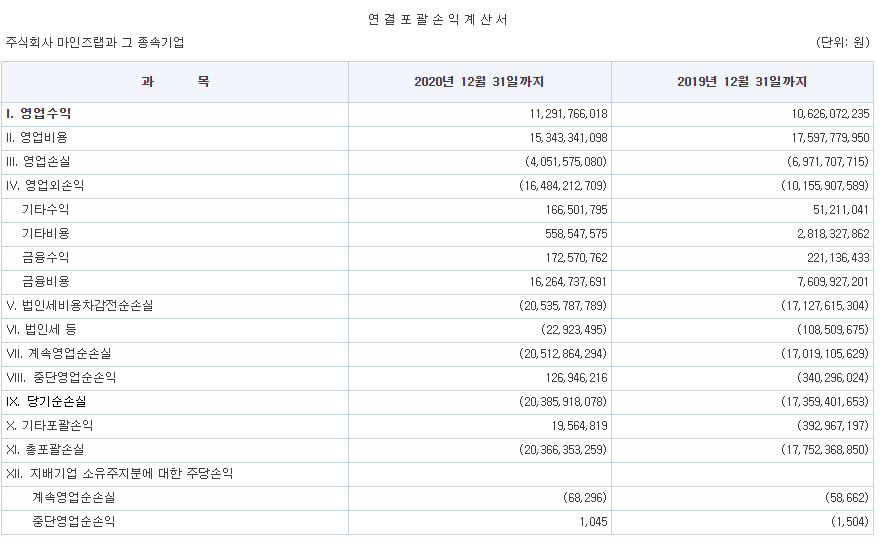The width and height of the screenshot is (880, 556).
Task: Select row label 기타비용
Action: (x=45, y=234)
